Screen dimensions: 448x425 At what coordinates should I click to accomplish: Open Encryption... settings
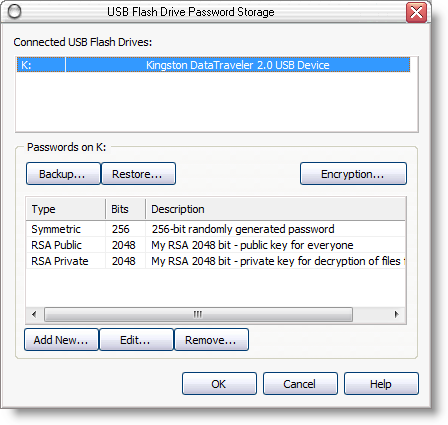point(353,174)
